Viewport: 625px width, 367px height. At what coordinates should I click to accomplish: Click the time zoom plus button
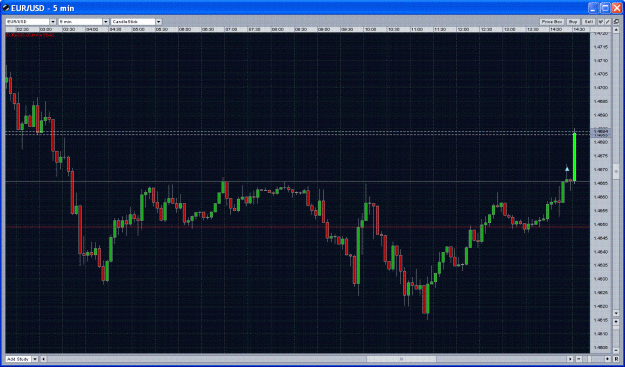607,359
